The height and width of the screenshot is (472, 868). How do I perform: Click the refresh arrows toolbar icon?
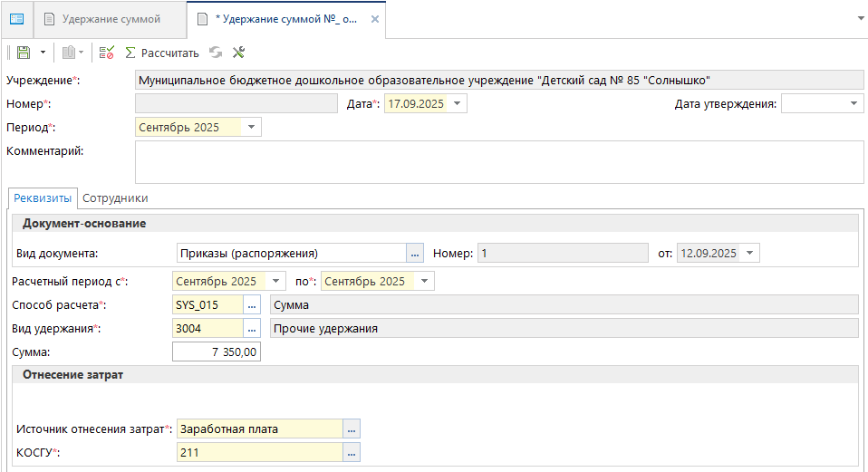click(216, 53)
